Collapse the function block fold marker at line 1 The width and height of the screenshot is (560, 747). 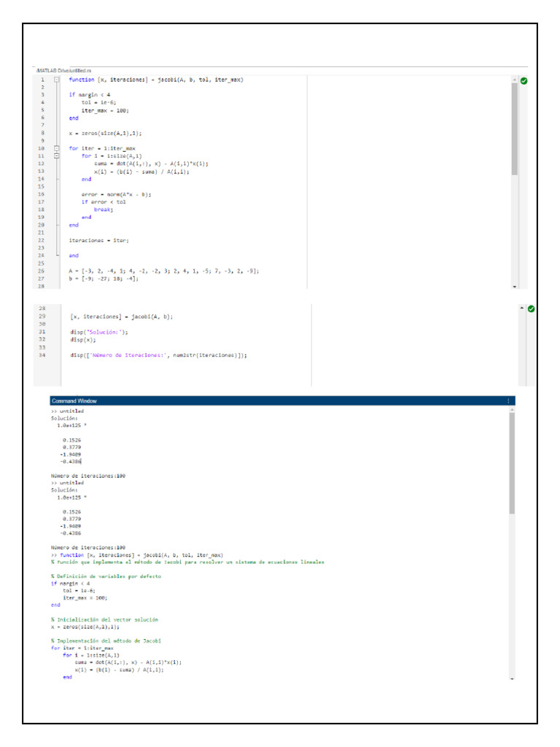point(57,80)
